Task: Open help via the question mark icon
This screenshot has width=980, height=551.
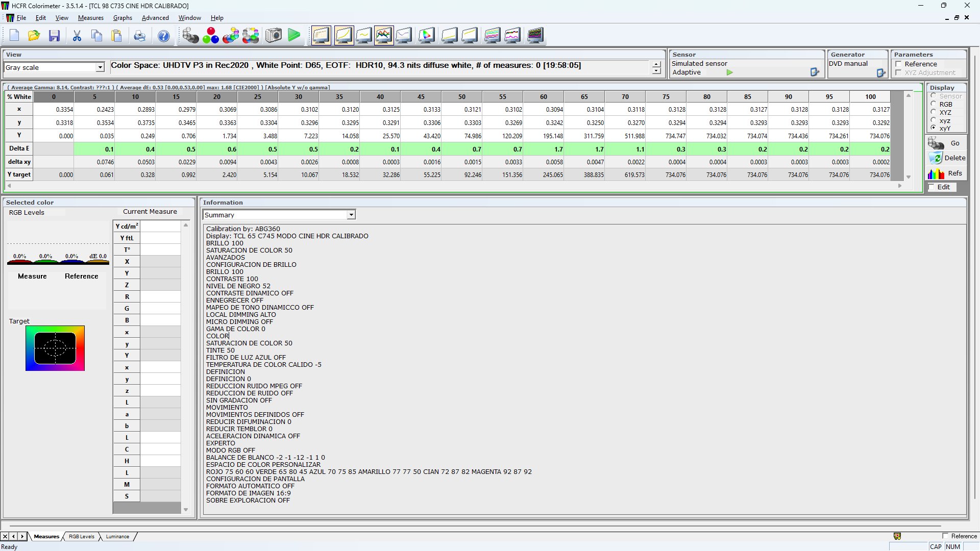Action: click(x=163, y=36)
